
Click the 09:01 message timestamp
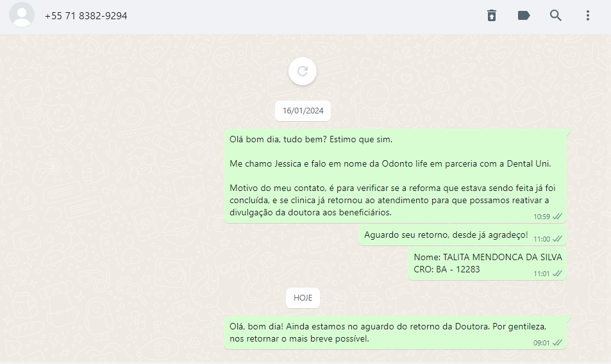pyautogui.click(x=541, y=343)
